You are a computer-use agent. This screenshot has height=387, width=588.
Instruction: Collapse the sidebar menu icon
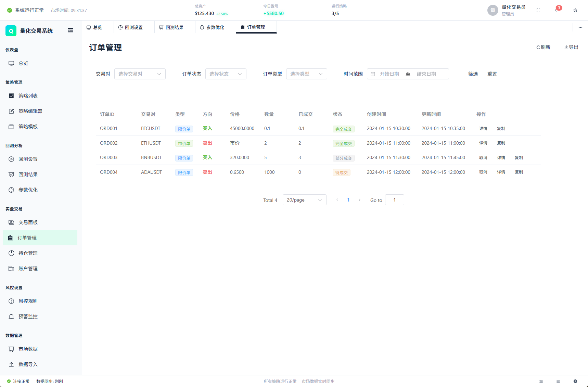71,30
